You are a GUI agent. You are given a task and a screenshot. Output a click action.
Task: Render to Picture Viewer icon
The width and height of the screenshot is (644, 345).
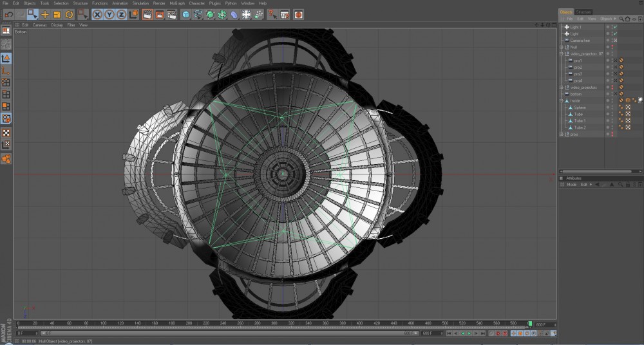click(x=160, y=15)
